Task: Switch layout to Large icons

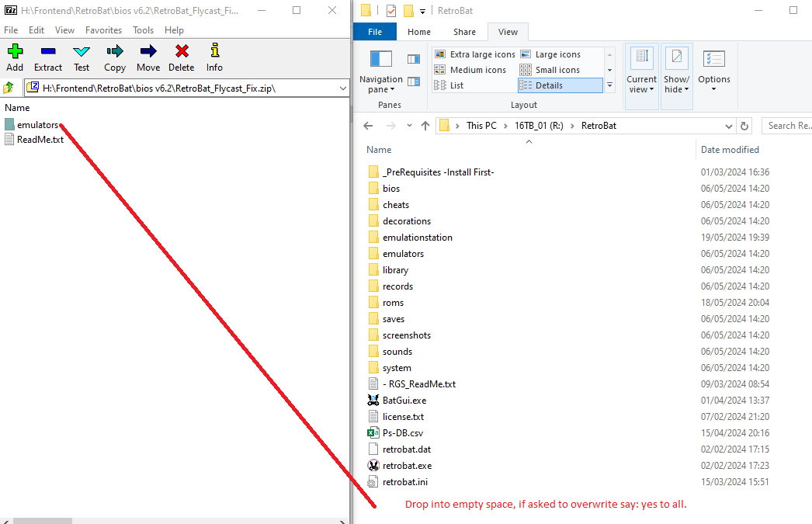Action: [550, 54]
